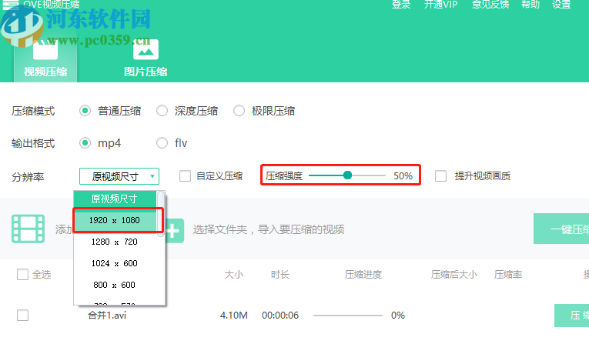
Task: Click the 合并1.avi file name
Action: pos(107,316)
